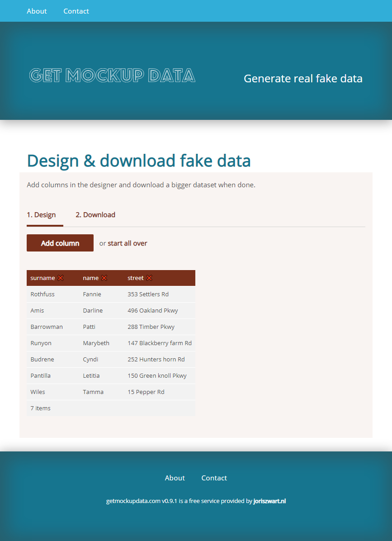Click the Design & download fake data heading
Image resolution: width=392 pixels, height=541 pixels.
point(139,161)
